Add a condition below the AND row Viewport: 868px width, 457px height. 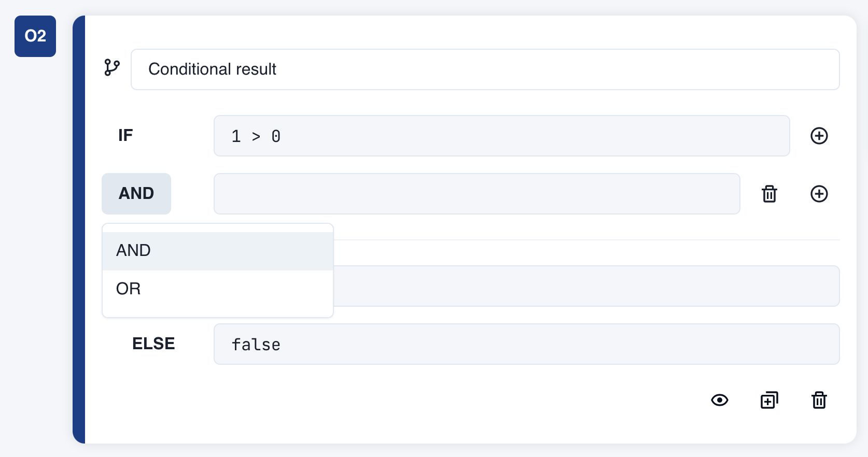tap(819, 194)
